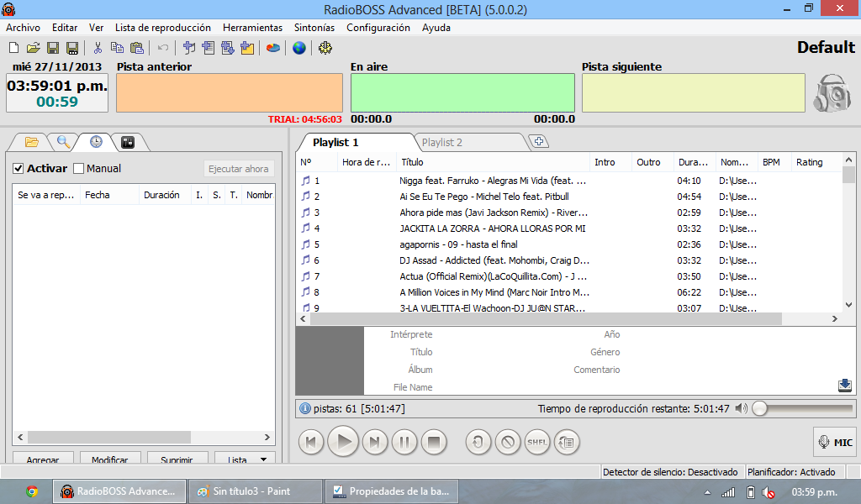The width and height of the screenshot is (861, 504).
Task: Open the Lista dropdown button
Action: 245,458
